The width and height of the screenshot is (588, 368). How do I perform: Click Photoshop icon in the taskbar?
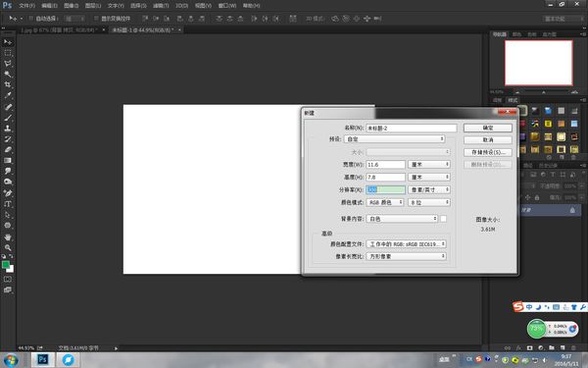click(42, 360)
